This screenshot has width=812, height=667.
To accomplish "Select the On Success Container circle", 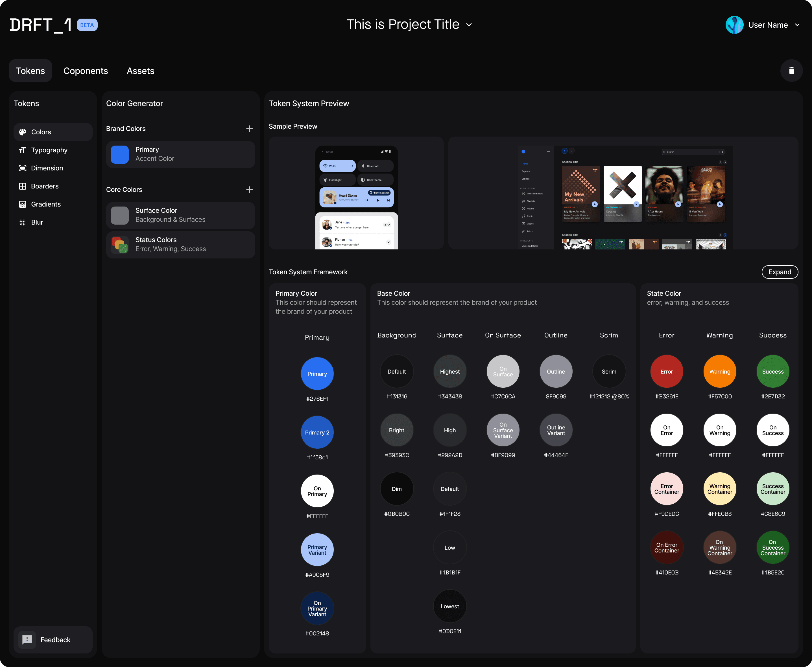I will [773, 547].
